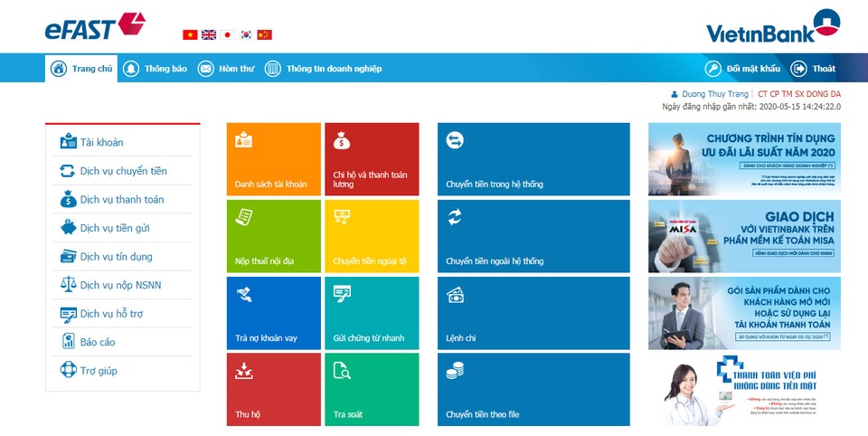This screenshot has width=868, height=436.
Task: Click the money bag icon for Dịch vụ thanh toán
Action: coord(69,199)
